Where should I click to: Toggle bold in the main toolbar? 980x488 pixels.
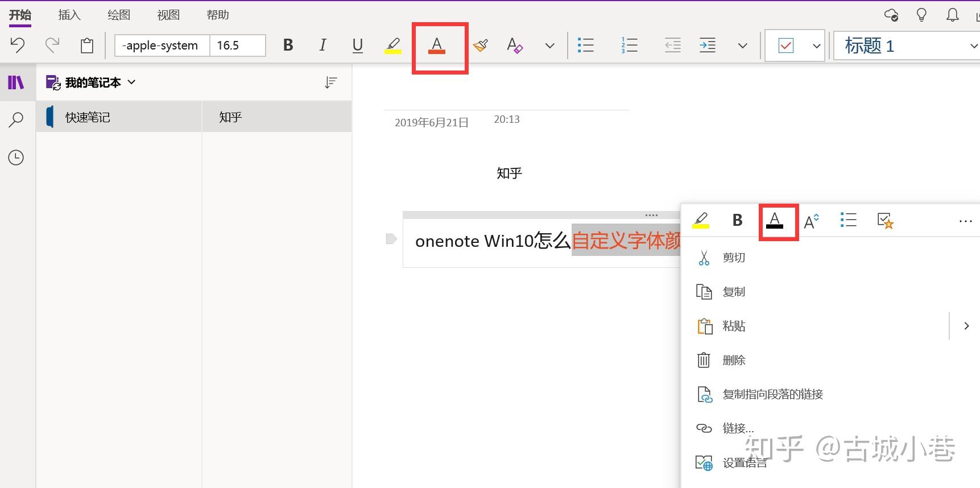coord(288,45)
